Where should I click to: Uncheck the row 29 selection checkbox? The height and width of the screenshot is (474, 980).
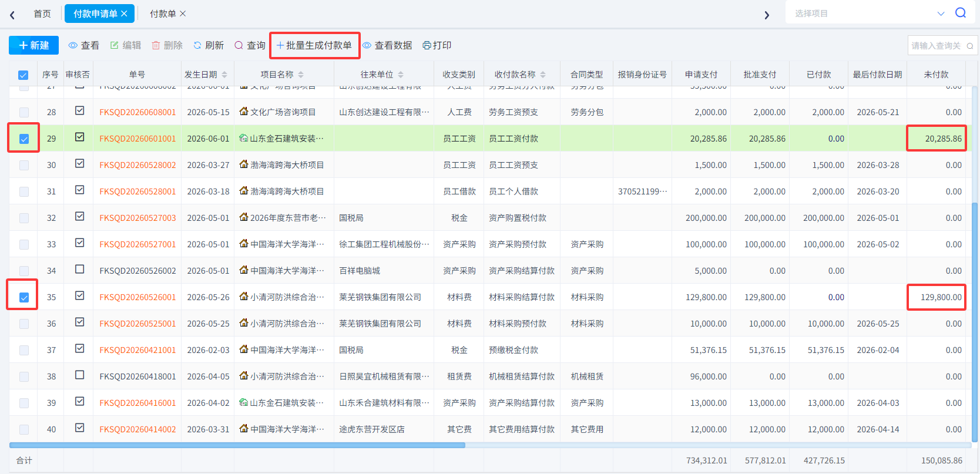pyautogui.click(x=24, y=139)
